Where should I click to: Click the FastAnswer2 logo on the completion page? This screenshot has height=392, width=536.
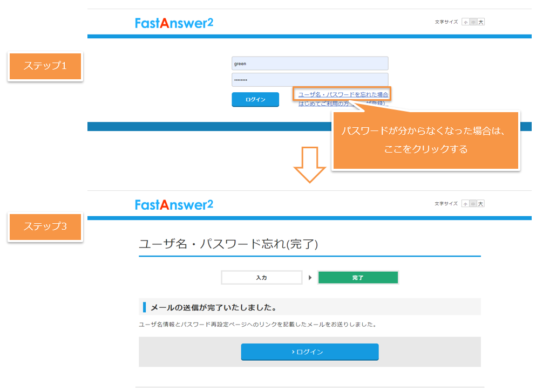pos(174,205)
